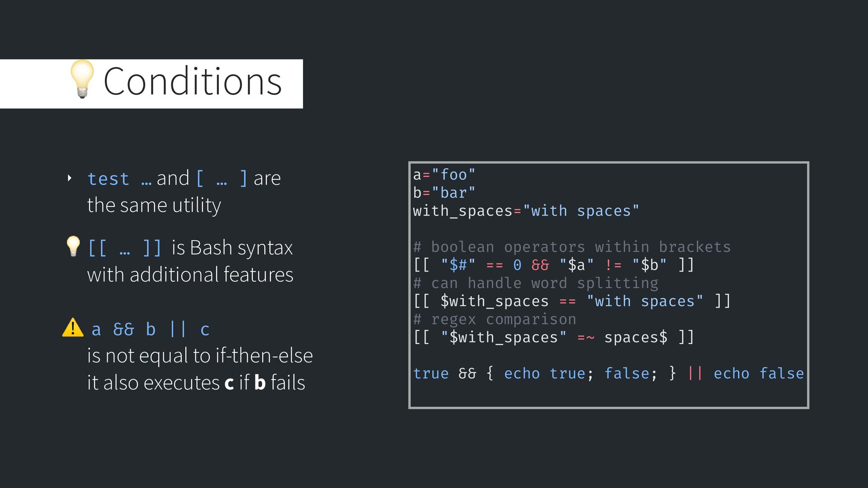868x488 pixels.
Task: Click the small lightbulb next to [[ … ]]
Action: point(73,247)
